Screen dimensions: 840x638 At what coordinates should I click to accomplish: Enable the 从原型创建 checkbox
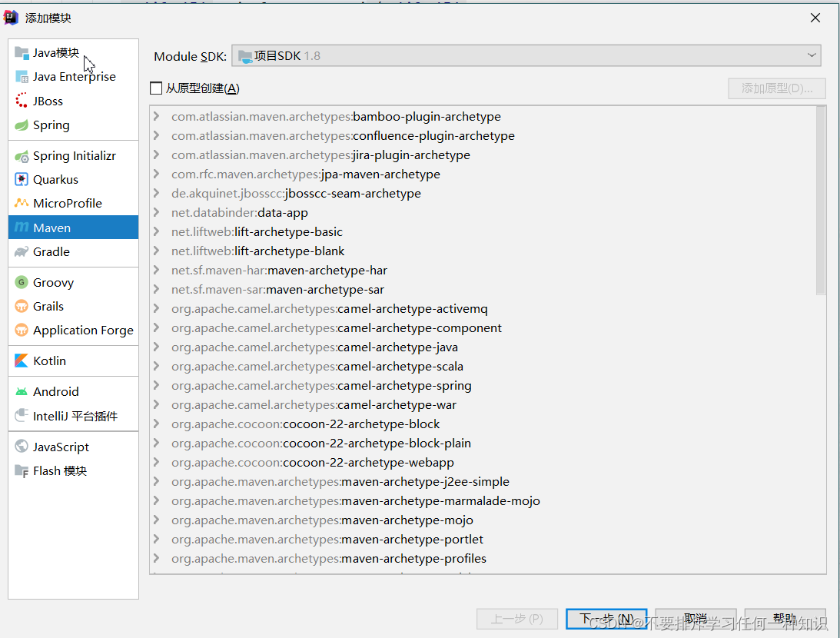156,88
